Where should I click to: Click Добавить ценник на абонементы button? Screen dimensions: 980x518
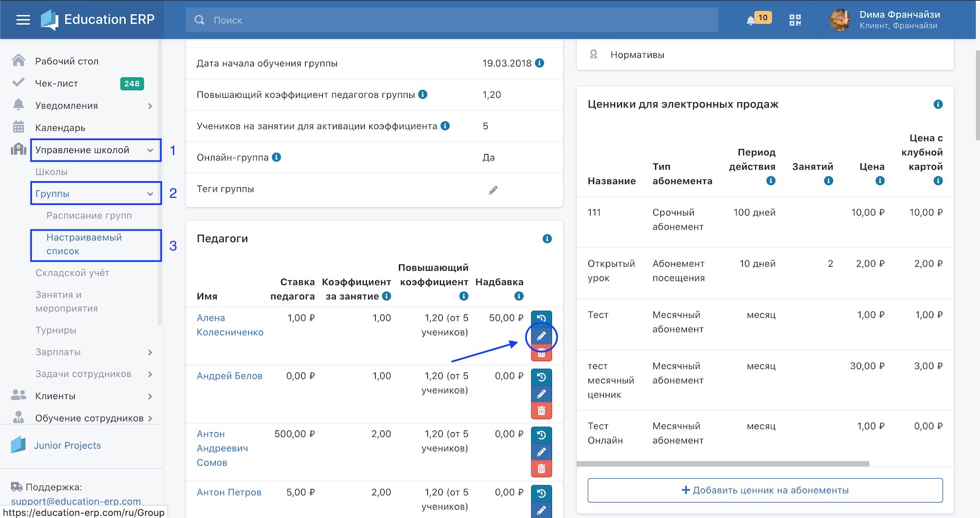click(765, 490)
